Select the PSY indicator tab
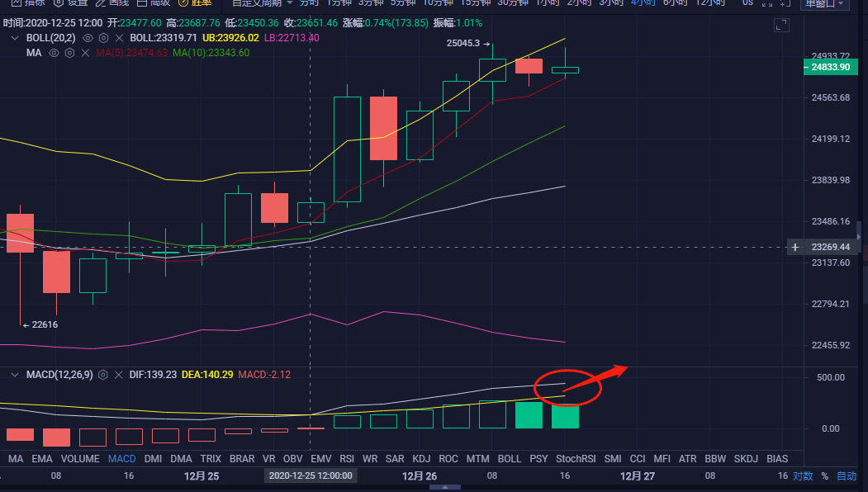Viewport: 868px width, 492px height. tap(538, 459)
